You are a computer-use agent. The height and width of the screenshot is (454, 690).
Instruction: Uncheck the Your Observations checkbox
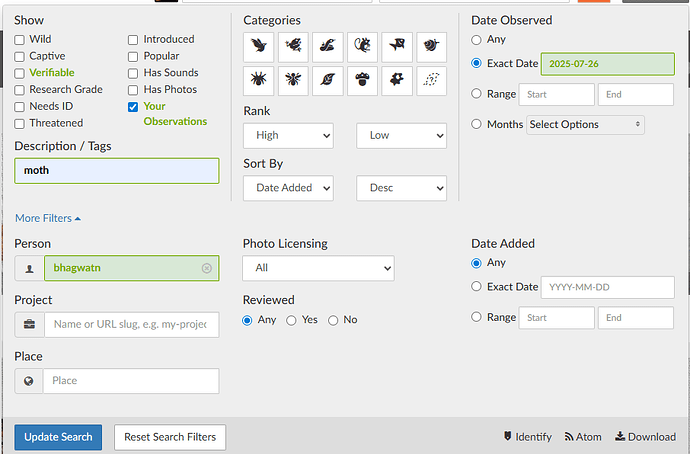tap(133, 106)
